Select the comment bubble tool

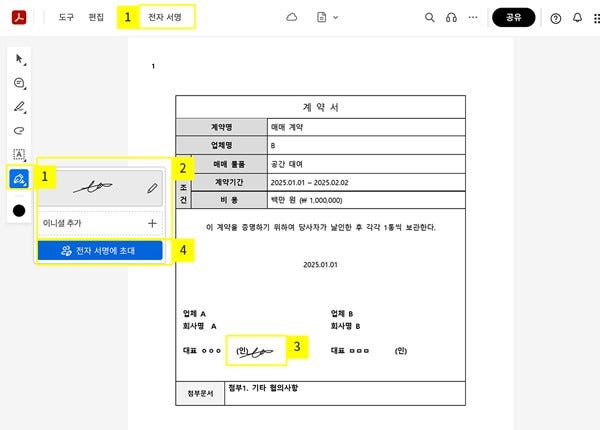tap(19, 83)
